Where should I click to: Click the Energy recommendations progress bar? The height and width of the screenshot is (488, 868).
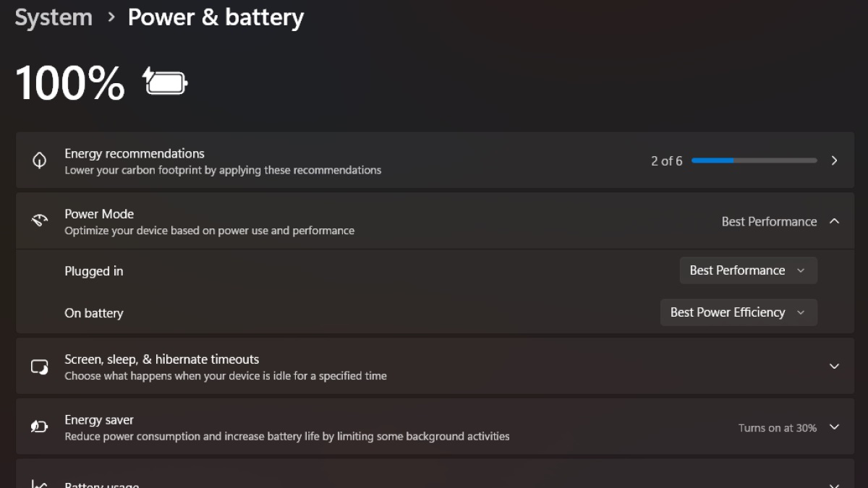pos(754,160)
